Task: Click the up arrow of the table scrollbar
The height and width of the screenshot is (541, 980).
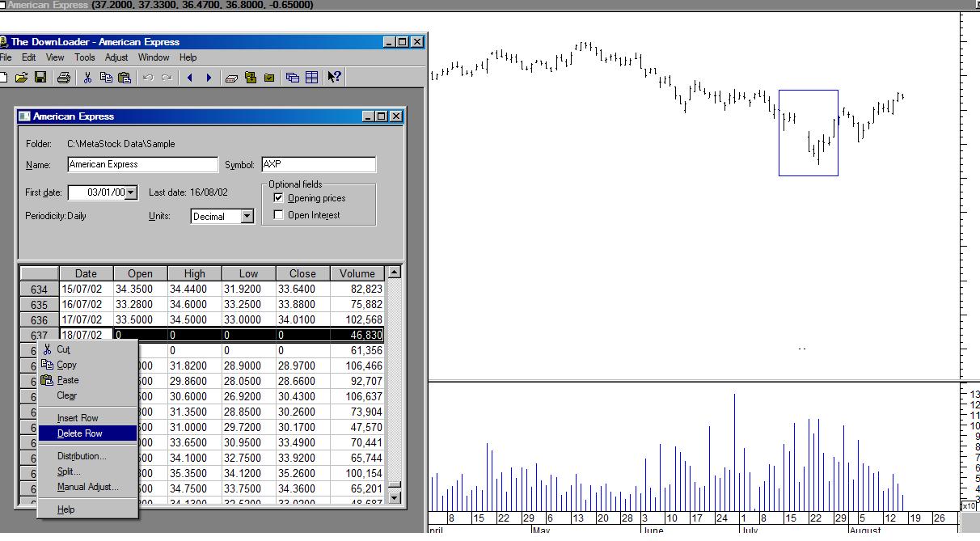Action: (x=394, y=272)
